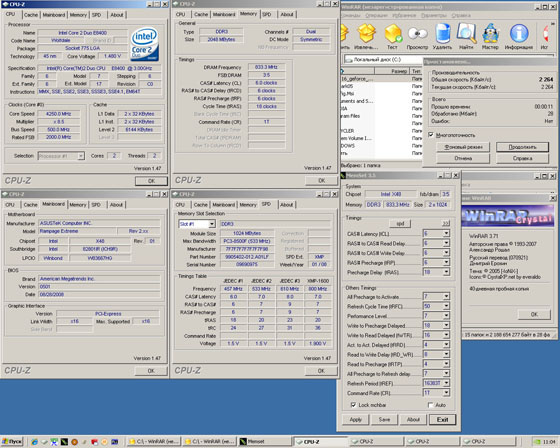Image resolution: width=560 pixels, height=448 pixels.
Task: Click the XMP-1600 column header in Timings Table
Action: click(x=318, y=281)
